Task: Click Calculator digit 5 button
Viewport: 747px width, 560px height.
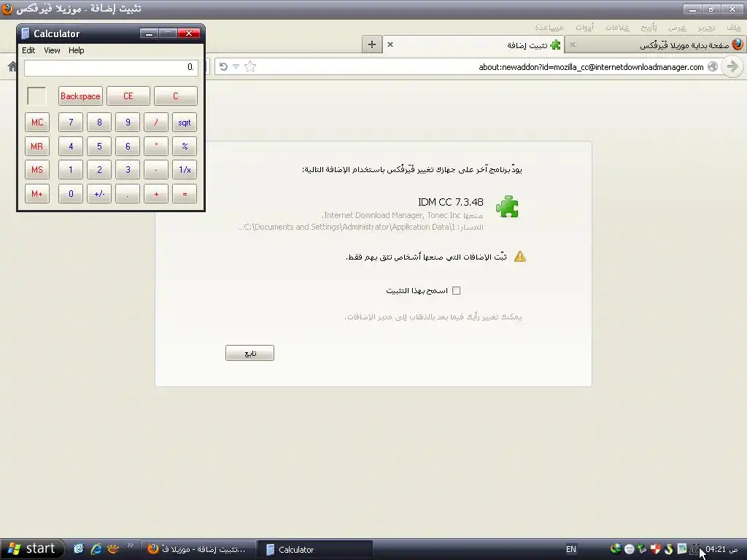Action: [99, 146]
